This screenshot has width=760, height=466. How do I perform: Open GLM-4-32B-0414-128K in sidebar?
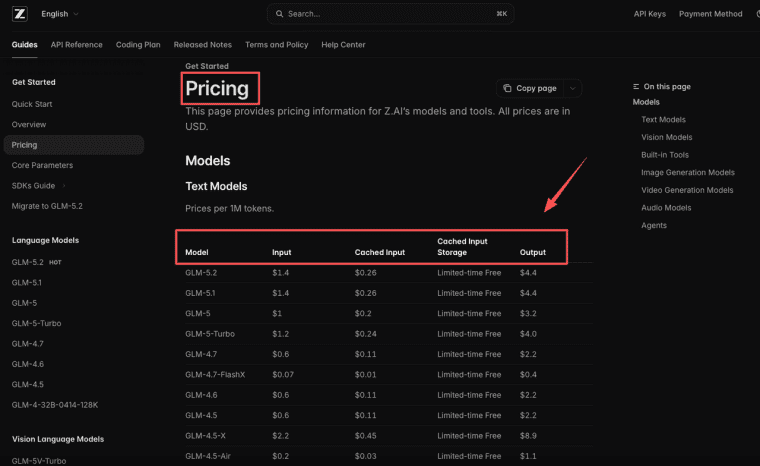coord(55,405)
